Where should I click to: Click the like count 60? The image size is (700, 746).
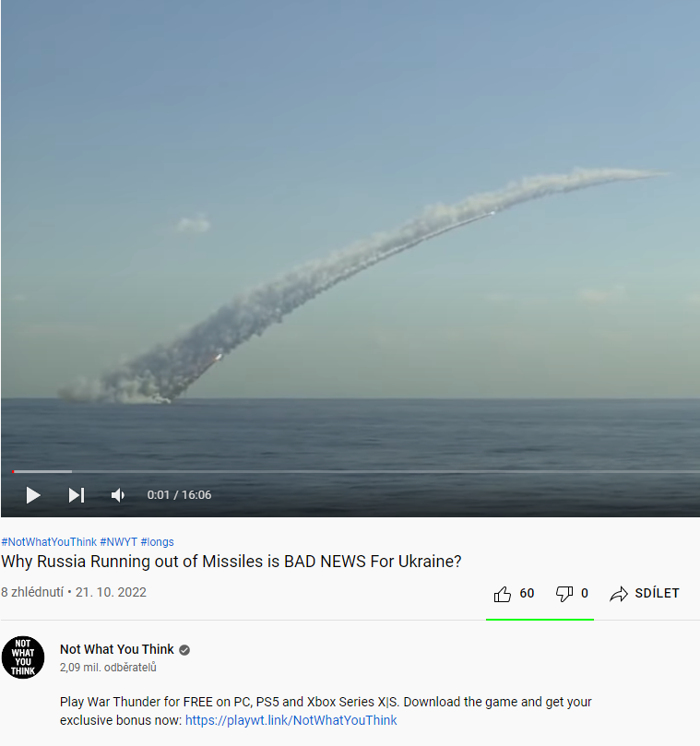(527, 593)
